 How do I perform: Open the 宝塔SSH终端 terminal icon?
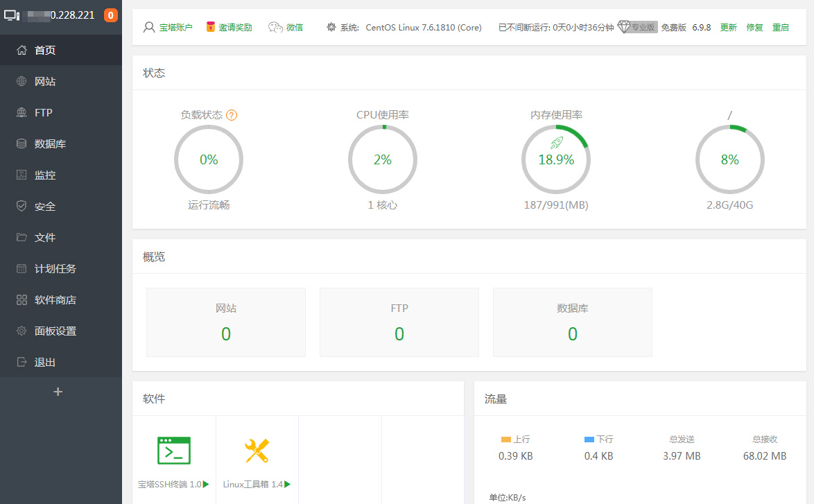pos(174,451)
